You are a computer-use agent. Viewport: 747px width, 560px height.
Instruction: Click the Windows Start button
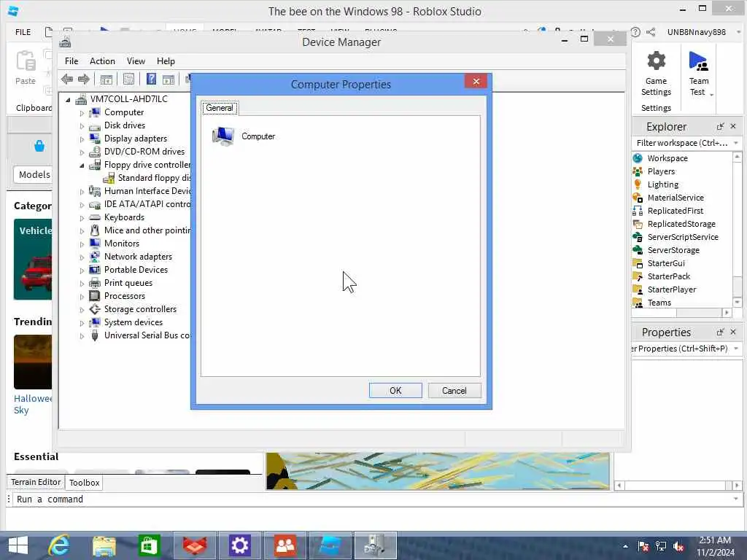click(18, 545)
